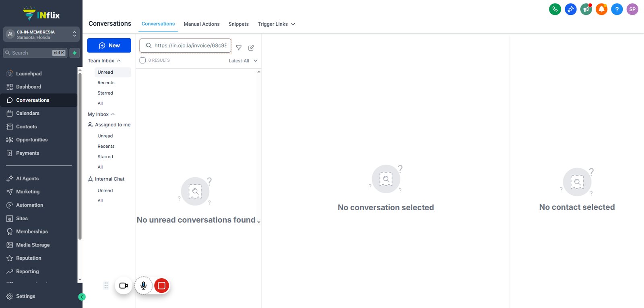
Task: Collapse the Team Inbox section
Action: click(104, 61)
